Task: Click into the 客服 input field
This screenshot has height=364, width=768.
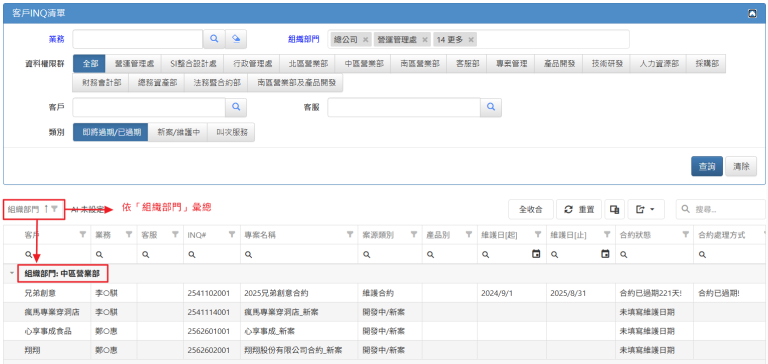Action: click(404, 107)
